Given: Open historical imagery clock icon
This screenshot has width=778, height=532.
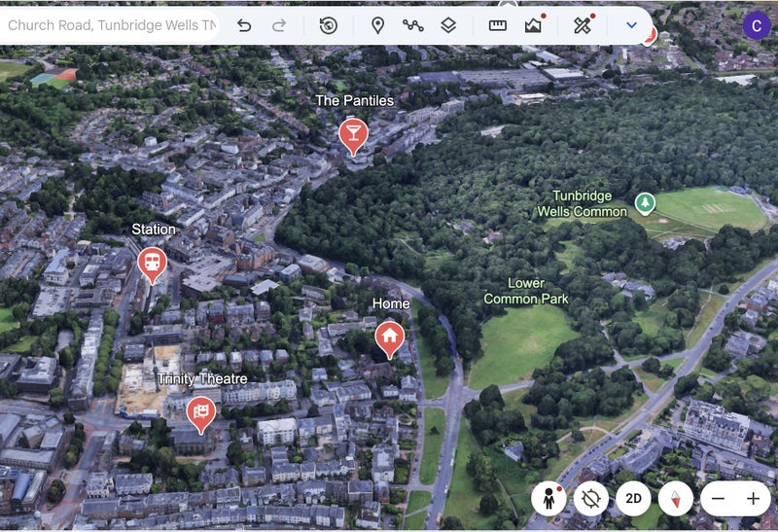Looking at the screenshot, I should [329, 25].
